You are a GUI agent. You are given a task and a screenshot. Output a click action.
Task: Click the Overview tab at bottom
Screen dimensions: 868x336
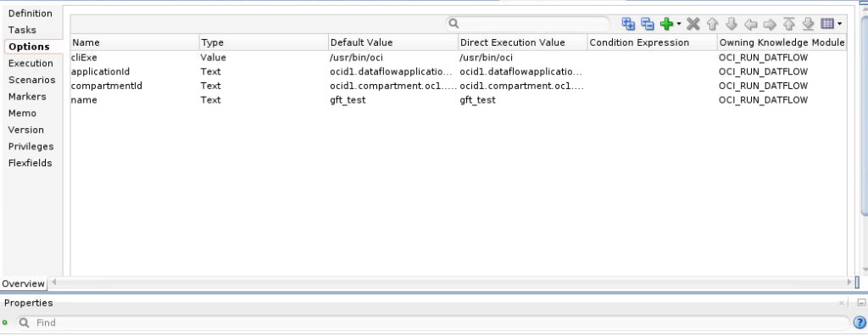coord(23,283)
